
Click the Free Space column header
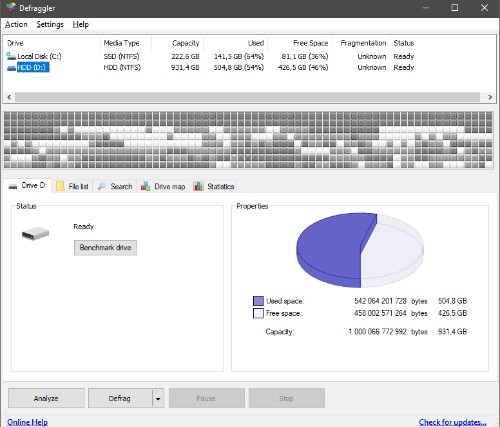click(x=300, y=43)
